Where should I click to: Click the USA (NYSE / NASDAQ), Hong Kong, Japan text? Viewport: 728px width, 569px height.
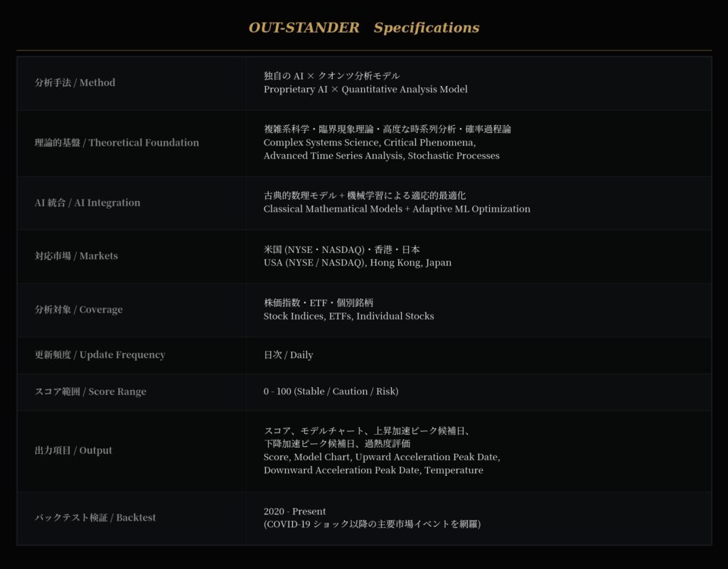click(x=357, y=262)
